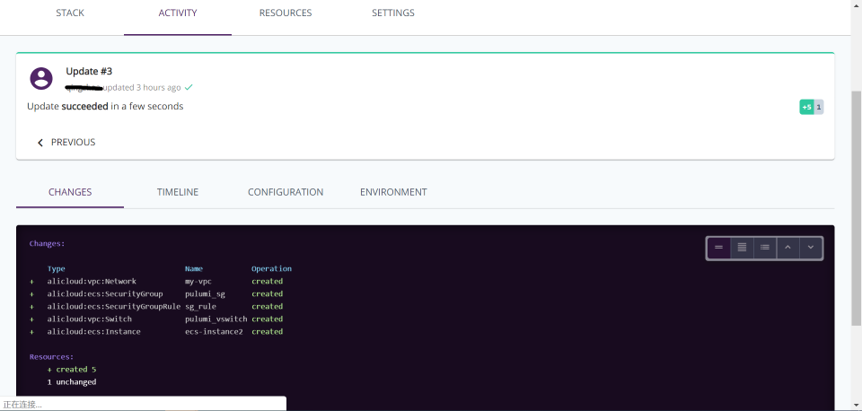Switch to the dense rows view icon
The width and height of the screenshot is (862, 411).
click(x=742, y=247)
